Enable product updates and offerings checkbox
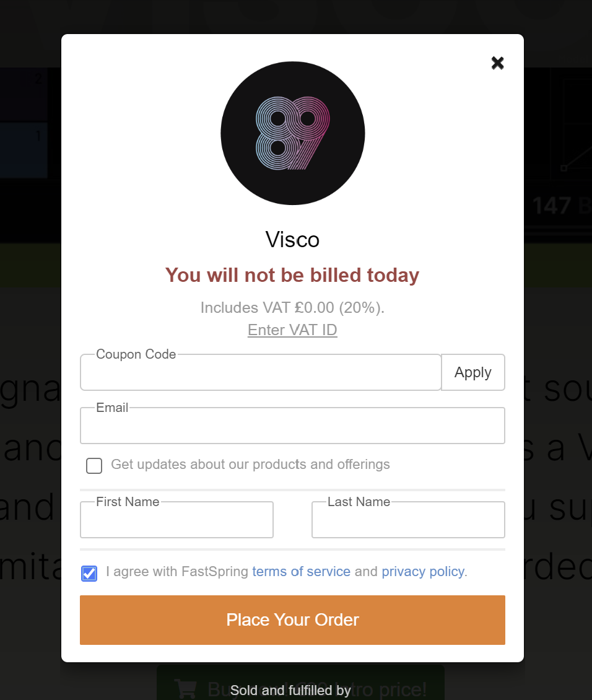This screenshot has height=700, width=592. point(94,466)
